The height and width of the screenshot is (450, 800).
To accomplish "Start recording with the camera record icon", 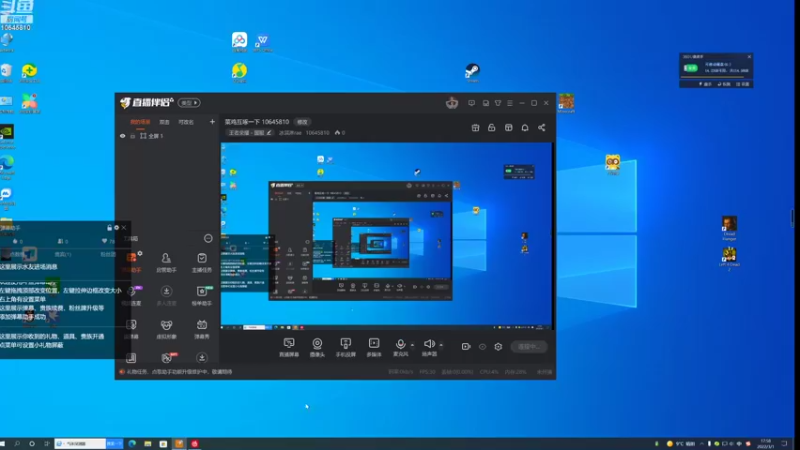I will coord(466,346).
